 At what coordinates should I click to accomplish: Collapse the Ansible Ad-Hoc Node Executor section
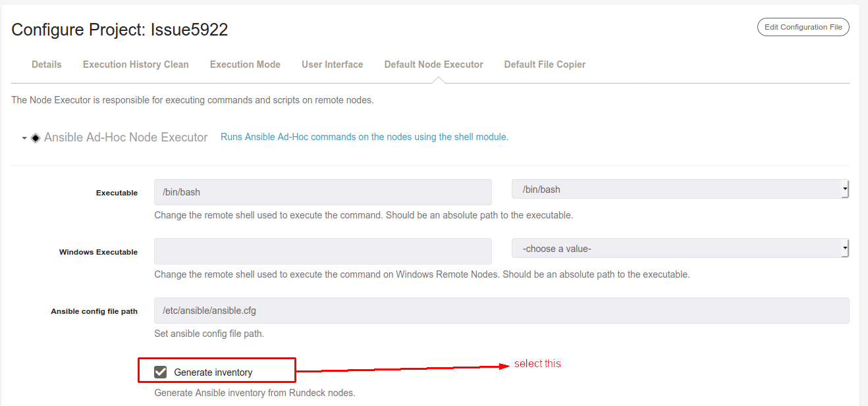click(24, 138)
